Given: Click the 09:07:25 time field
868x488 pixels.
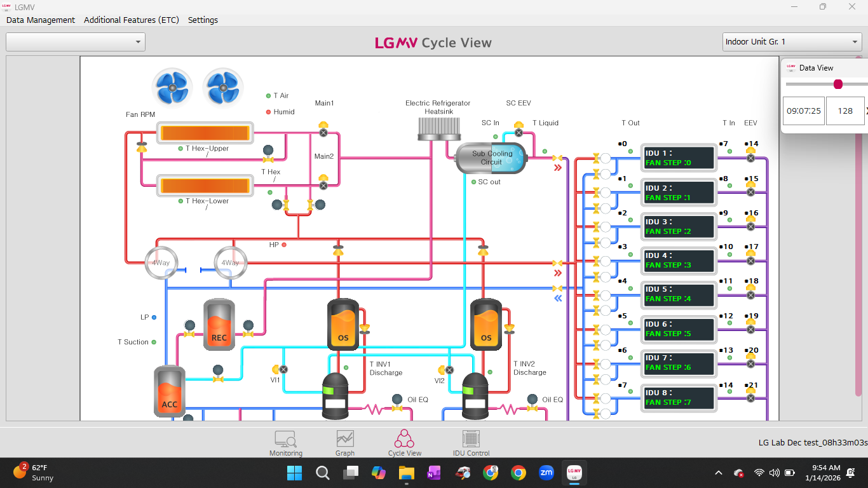Looking at the screenshot, I should click(x=803, y=111).
